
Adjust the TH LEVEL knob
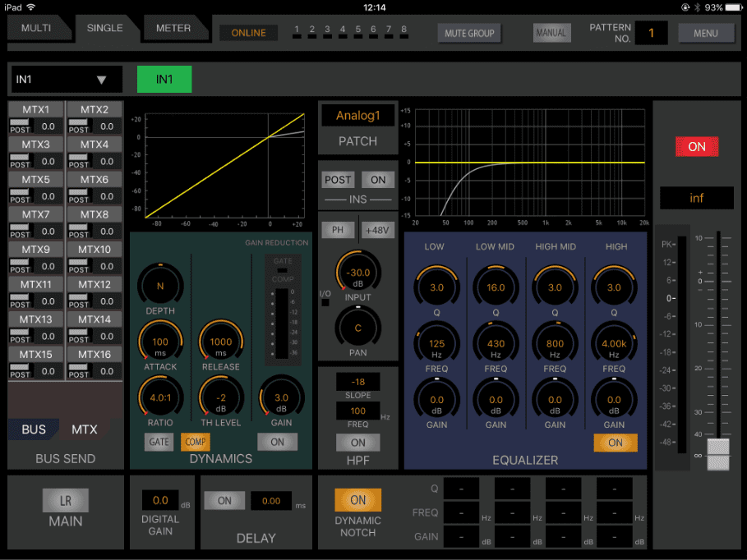(220, 397)
